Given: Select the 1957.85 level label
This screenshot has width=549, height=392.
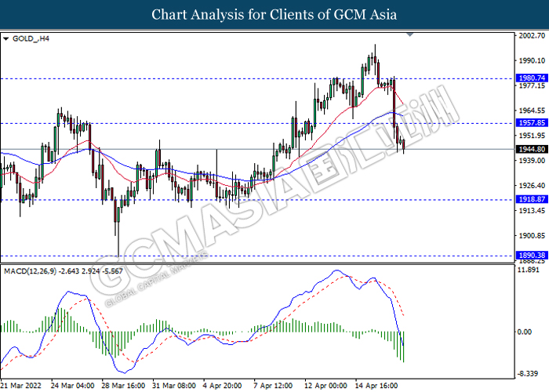Looking at the screenshot, I should click(532, 122).
